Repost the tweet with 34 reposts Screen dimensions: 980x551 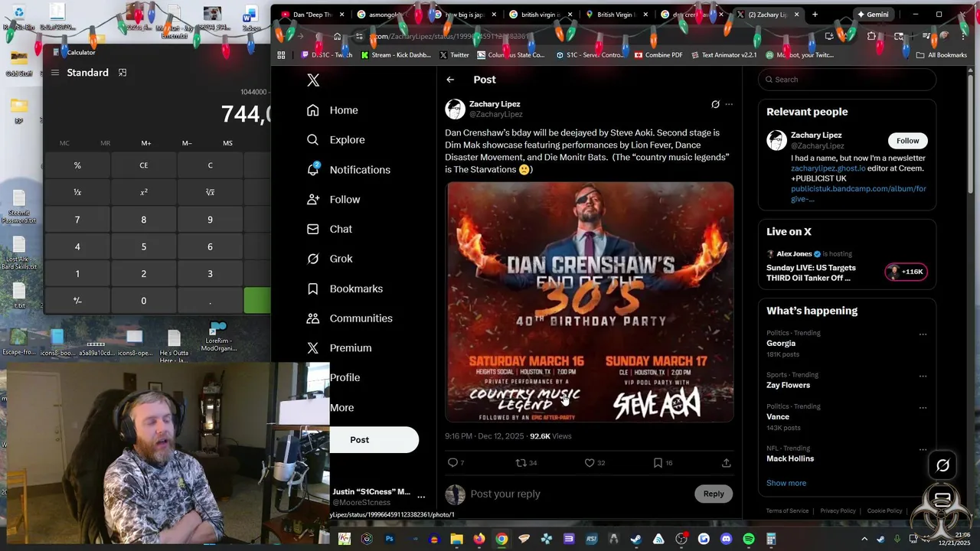[x=527, y=463]
